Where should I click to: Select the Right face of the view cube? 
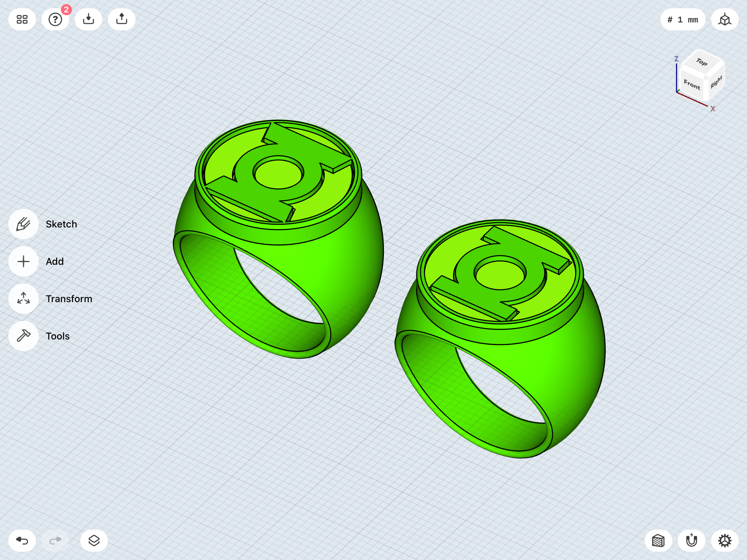[716, 82]
